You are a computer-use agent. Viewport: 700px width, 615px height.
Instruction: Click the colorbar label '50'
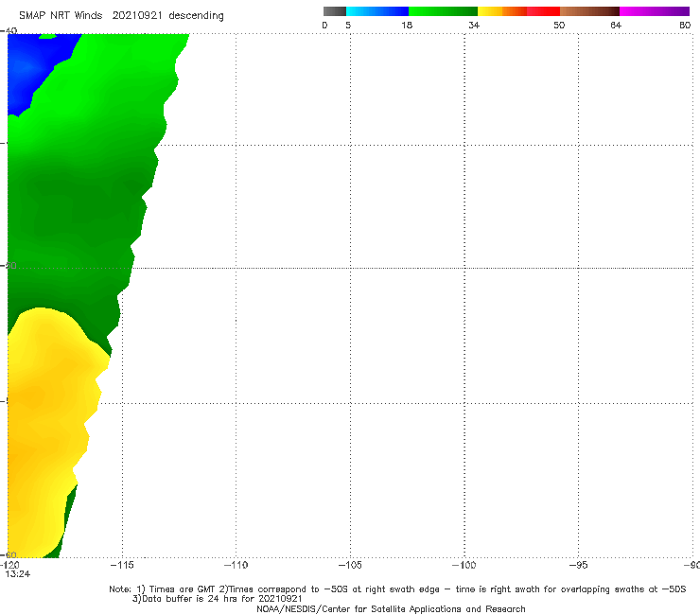[x=559, y=25]
